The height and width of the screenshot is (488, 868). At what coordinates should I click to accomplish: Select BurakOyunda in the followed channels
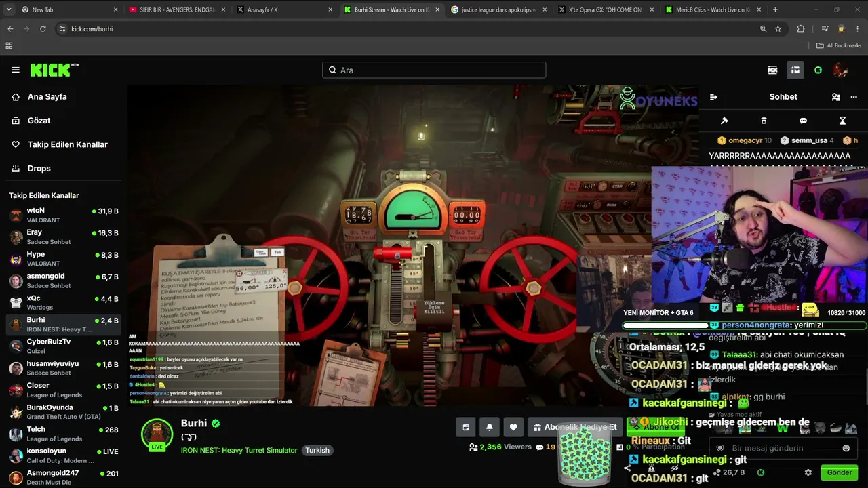click(x=64, y=411)
